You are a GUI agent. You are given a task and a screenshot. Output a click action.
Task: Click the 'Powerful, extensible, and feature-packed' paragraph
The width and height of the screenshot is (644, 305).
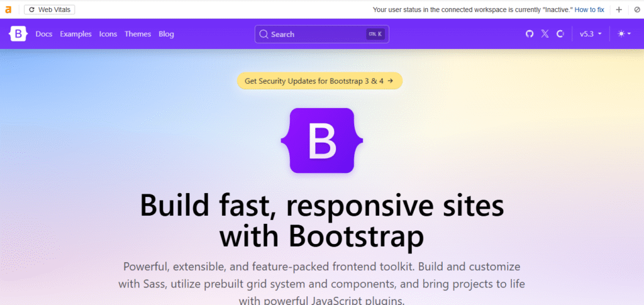(x=321, y=284)
